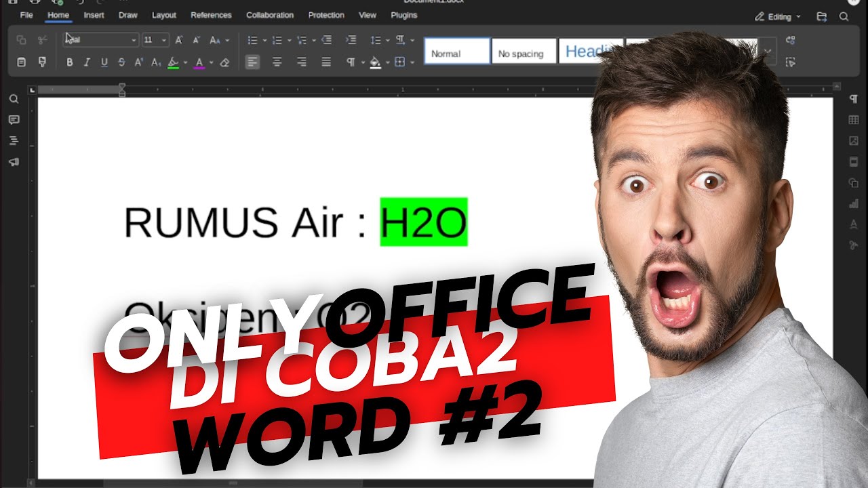Viewport: 868px width, 488px height.
Task: Open chart settings in right sidebar
Action: click(x=854, y=203)
